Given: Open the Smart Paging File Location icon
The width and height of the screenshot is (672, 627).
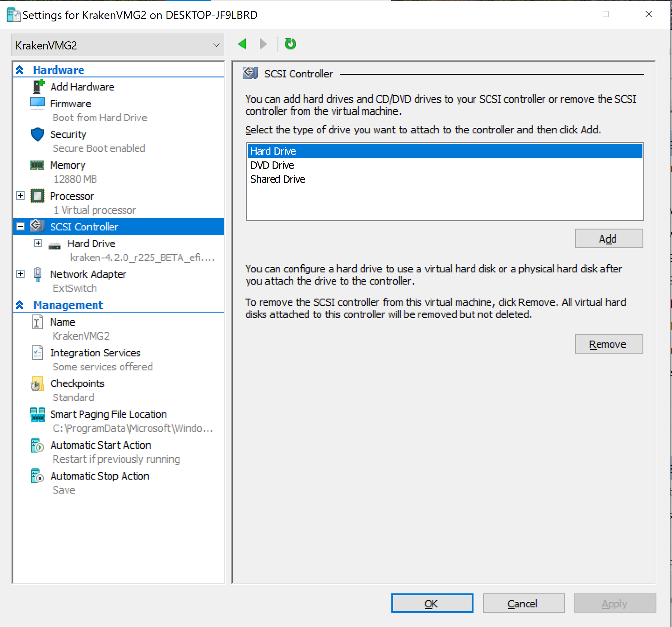Looking at the screenshot, I should [38, 414].
